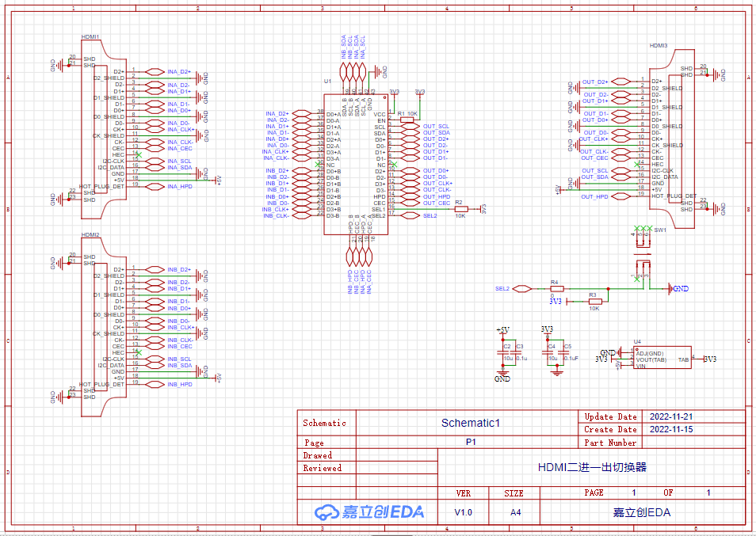756x536 pixels.
Task: Click update date value 2022-11-21
Action: pos(671,417)
